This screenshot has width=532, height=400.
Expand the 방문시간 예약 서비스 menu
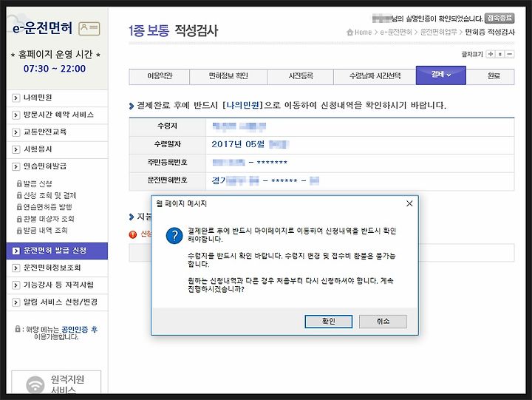[57, 115]
